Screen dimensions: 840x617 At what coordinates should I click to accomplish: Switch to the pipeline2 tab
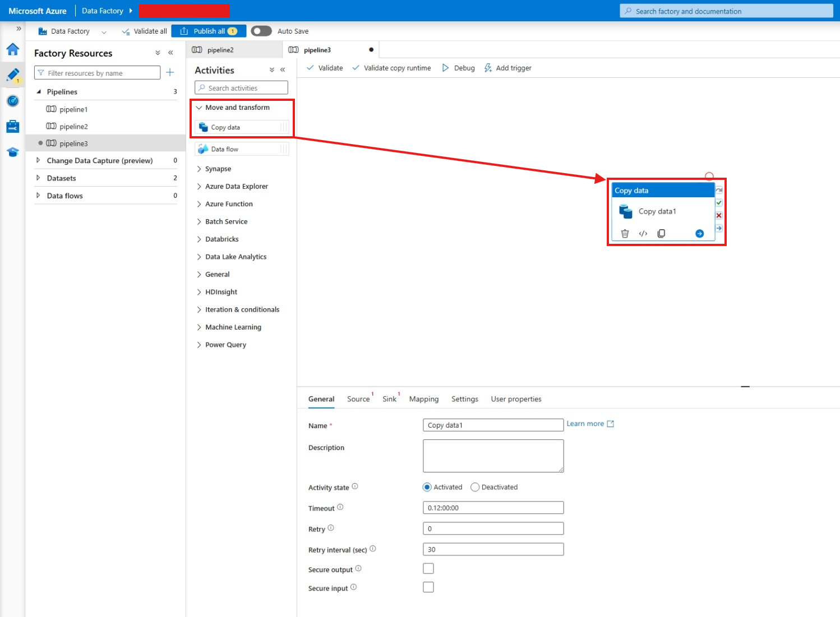tap(234, 50)
